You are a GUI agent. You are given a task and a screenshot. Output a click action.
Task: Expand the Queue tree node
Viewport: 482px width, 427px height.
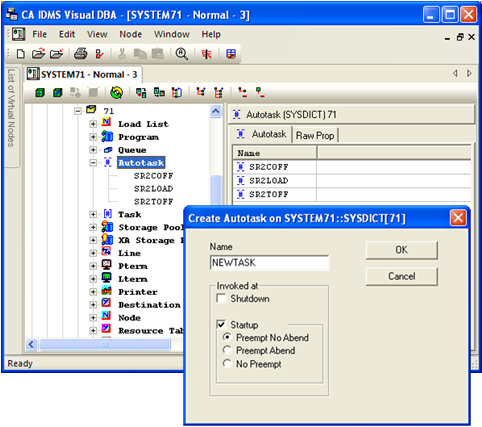[x=93, y=150]
